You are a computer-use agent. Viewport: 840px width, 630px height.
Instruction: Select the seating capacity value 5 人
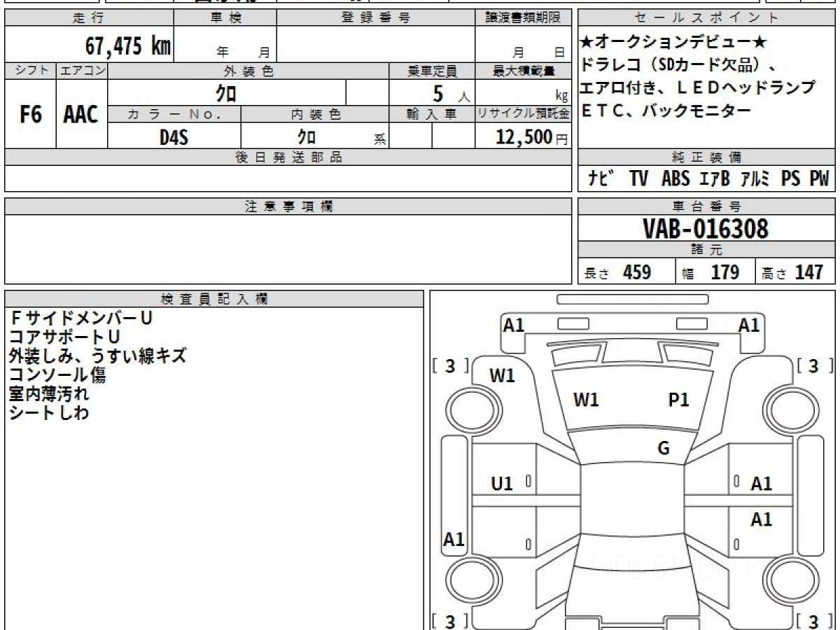(451, 93)
